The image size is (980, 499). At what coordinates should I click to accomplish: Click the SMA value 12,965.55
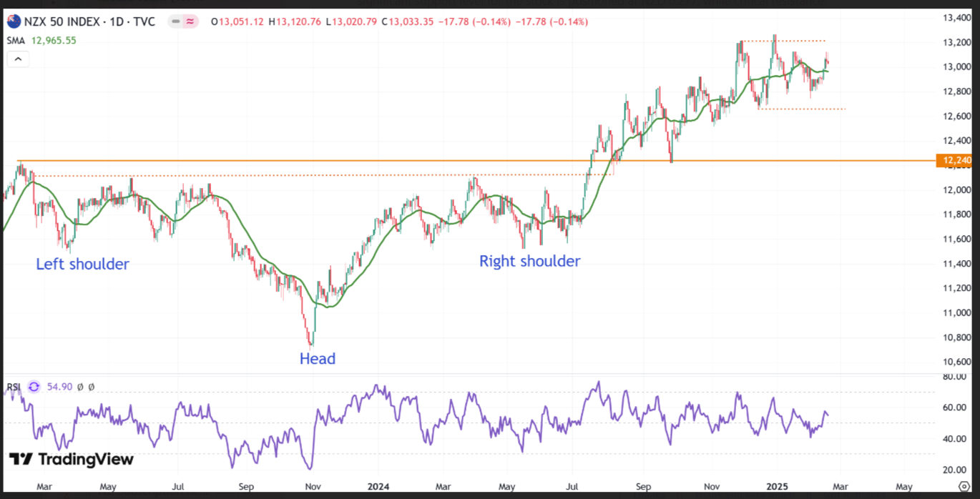(53, 41)
